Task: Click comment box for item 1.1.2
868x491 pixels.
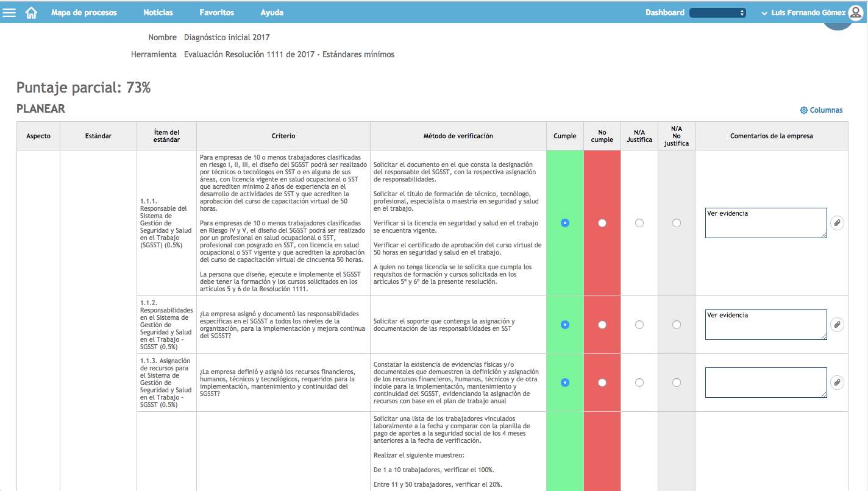Action: (x=766, y=325)
